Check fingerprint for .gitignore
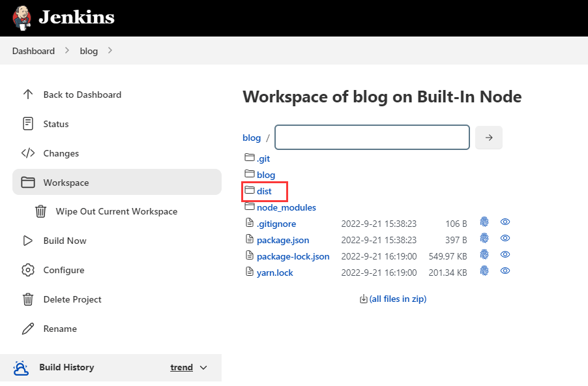Image resolution: width=588 pixels, height=386 pixels. click(x=484, y=222)
